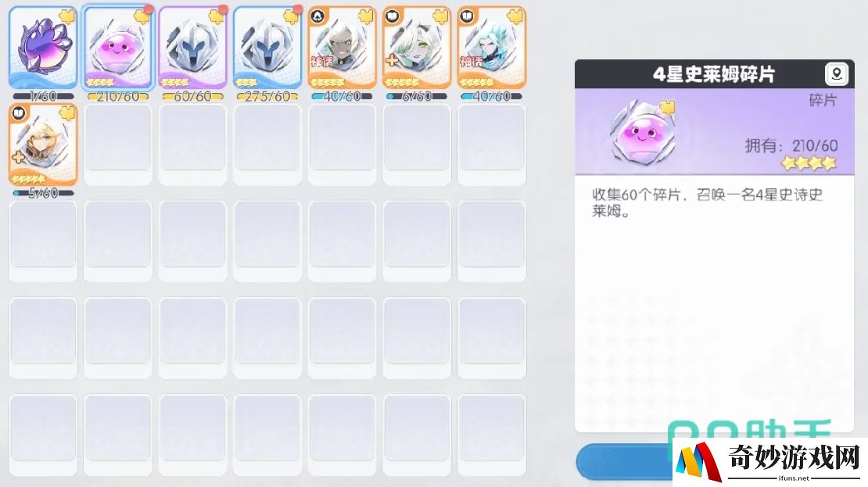The height and width of the screenshot is (487, 868).
Task: Click the 4星史莱姆碎片 title bar
Action: [714, 74]
